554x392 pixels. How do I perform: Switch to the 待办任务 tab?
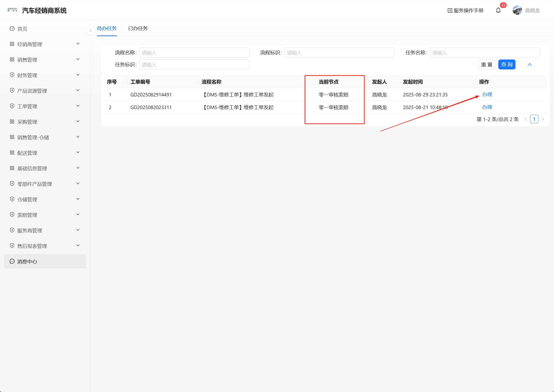(x=107, y=28)
